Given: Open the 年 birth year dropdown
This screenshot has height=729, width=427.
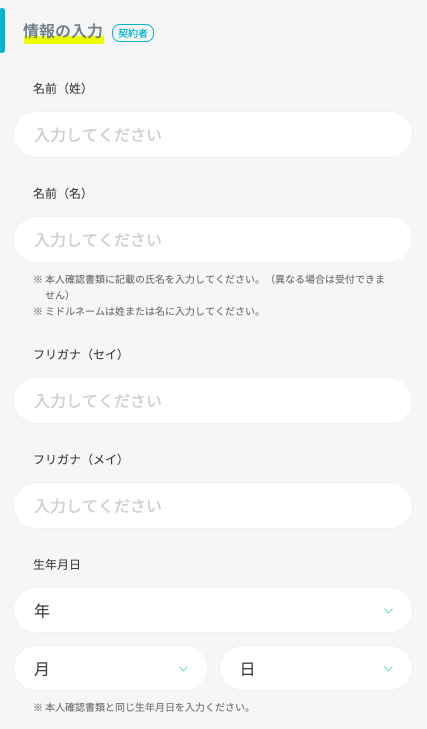Looking at the screenshot, I should tap(213, 610).
